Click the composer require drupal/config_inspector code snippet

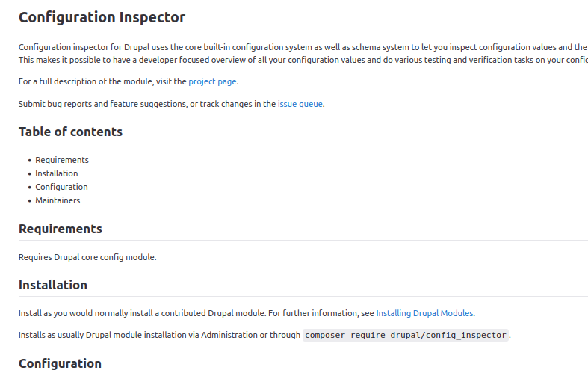(x=406, y=336)
